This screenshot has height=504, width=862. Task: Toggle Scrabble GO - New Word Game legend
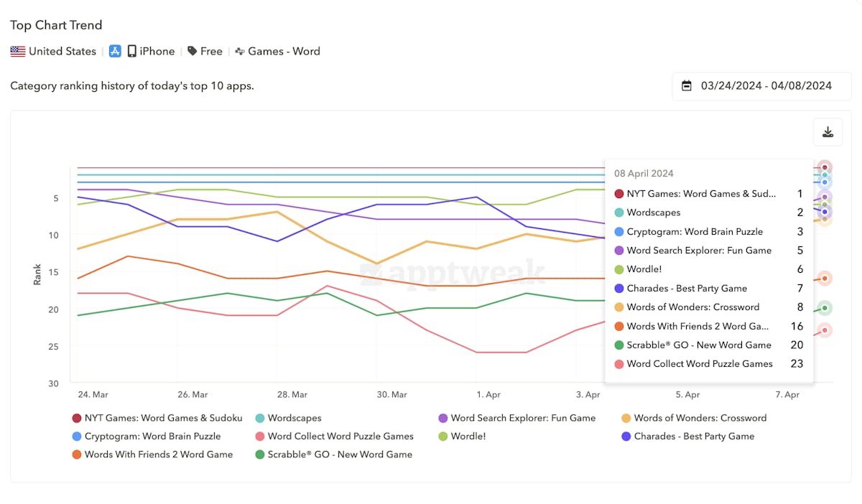(334, 454)
